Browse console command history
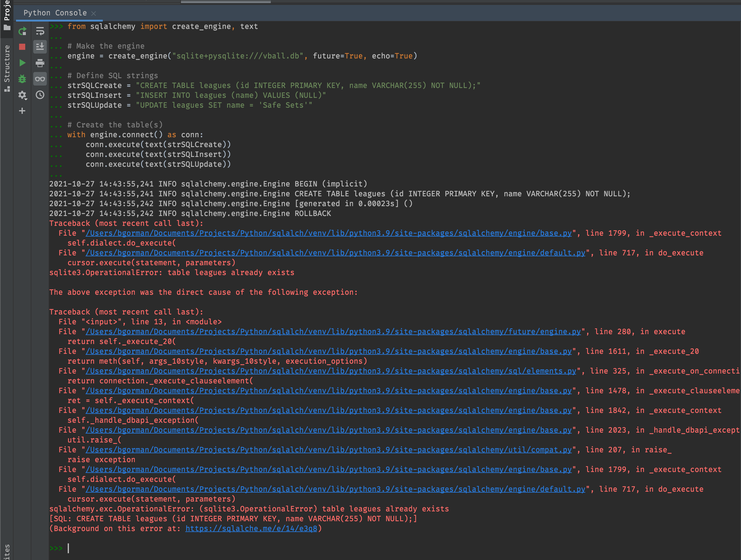The width and height of the screenshot is (741, 560). tap(40, 95)
